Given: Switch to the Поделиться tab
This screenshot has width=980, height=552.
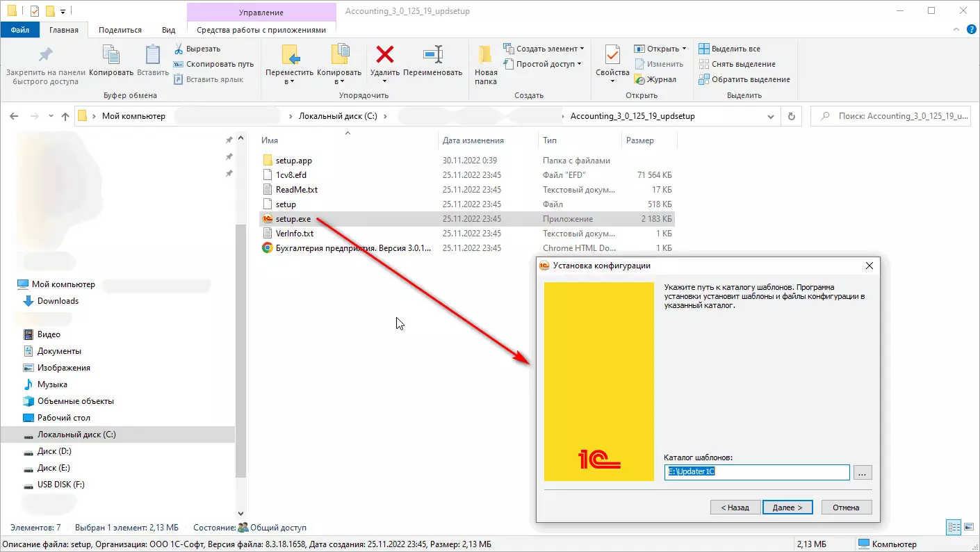Looking at the screenshot, I should (120, 30).
